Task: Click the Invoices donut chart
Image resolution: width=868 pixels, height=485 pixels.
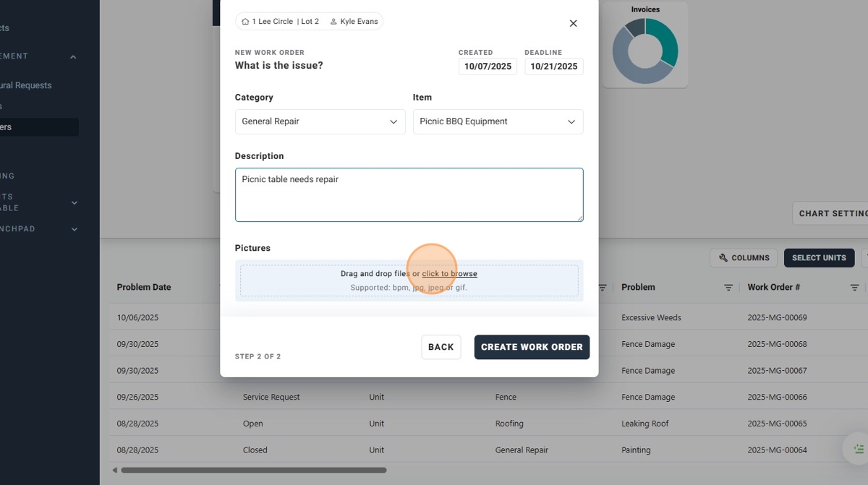Action: coord(645,51)
